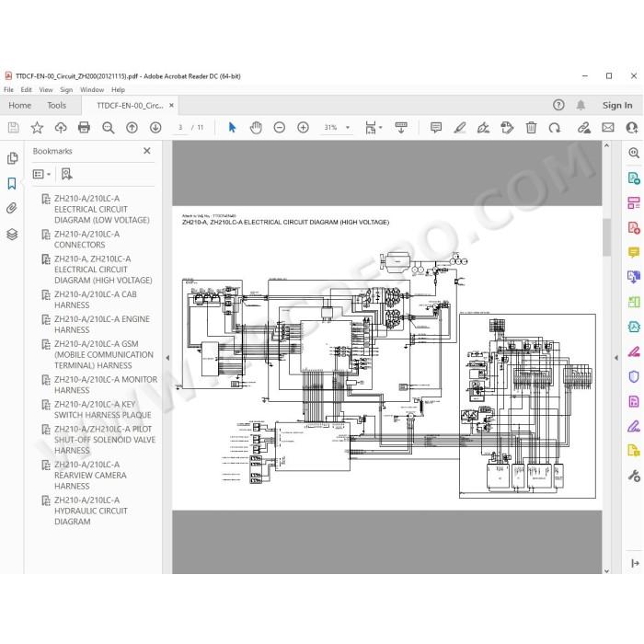Share a link to the file
Image resolution: width=644 pixels, height=644 pixels.
[584, 128]
